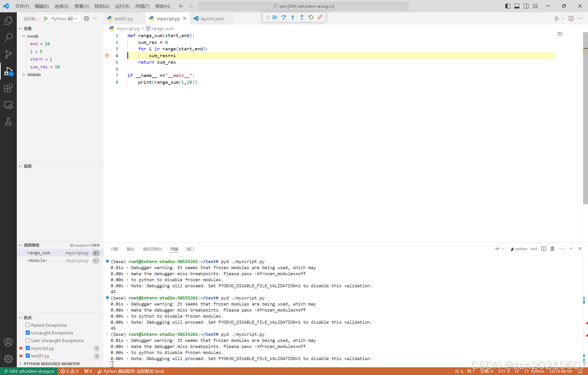Screen dimensions: 588x375
Task: Click the red Disconnect debugger icon
Action: pyautogui.click(x=320, y=17)
